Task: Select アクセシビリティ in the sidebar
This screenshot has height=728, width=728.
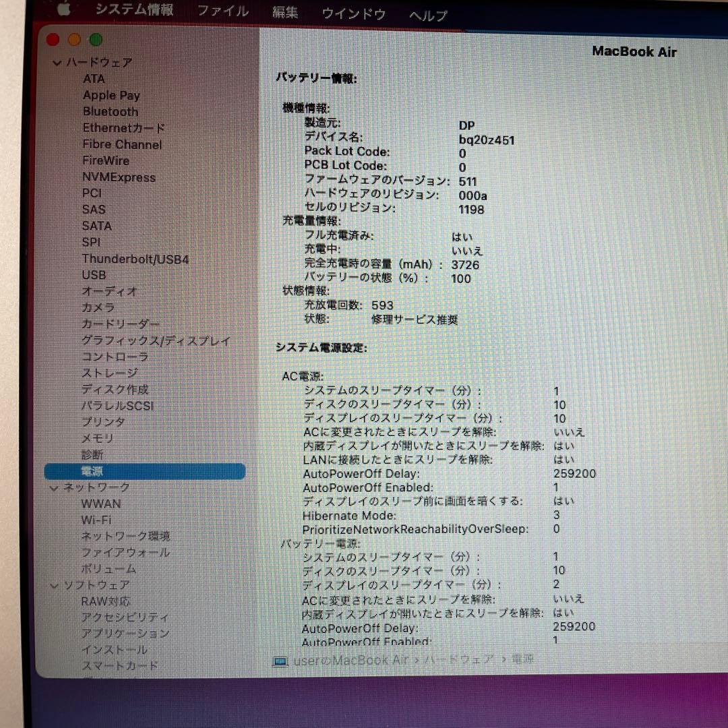Action: click(x=125, y=618)
